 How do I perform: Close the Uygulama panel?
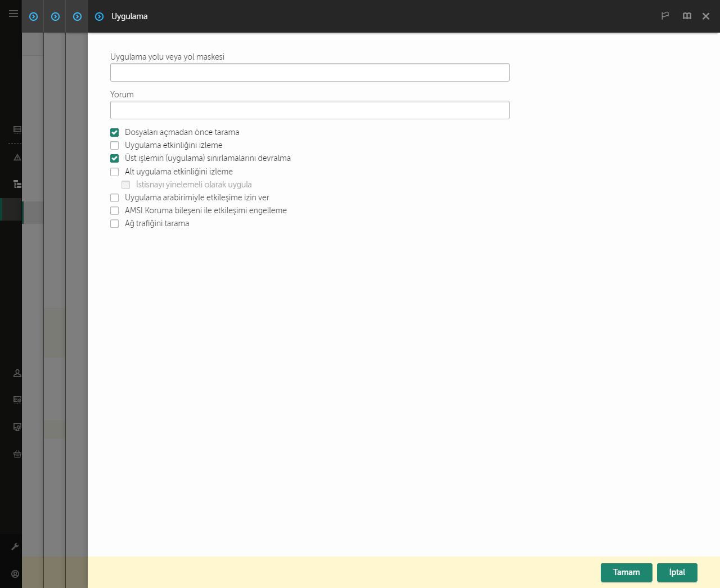click(x=706, y=16)
